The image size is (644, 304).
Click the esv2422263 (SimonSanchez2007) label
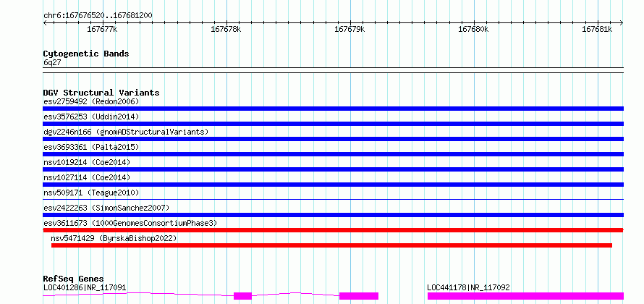tap(106, 208)
